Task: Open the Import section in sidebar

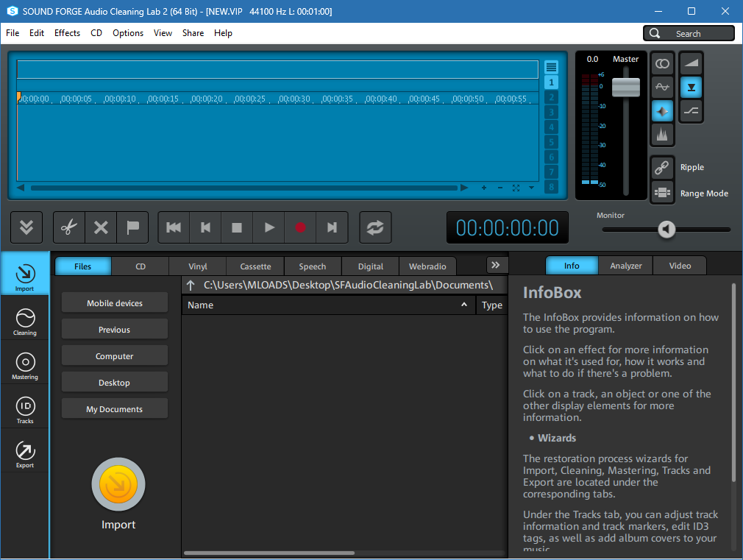Action: [24, 274]
